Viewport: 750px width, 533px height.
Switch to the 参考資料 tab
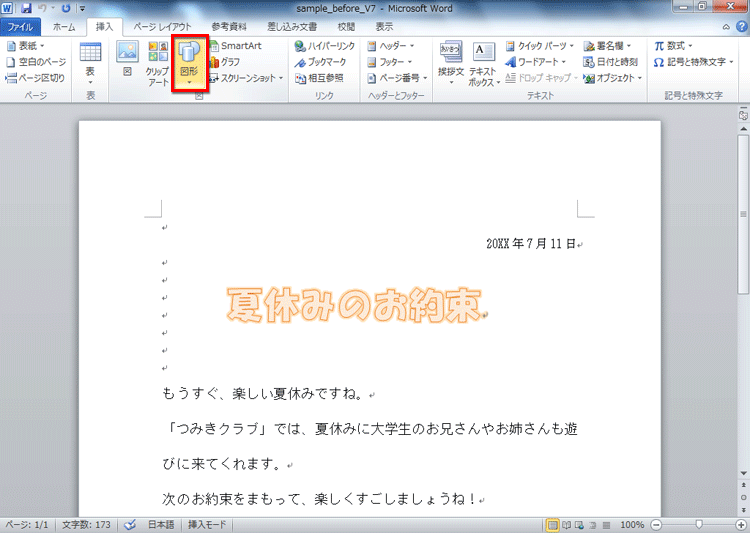(x=229, y=27)
